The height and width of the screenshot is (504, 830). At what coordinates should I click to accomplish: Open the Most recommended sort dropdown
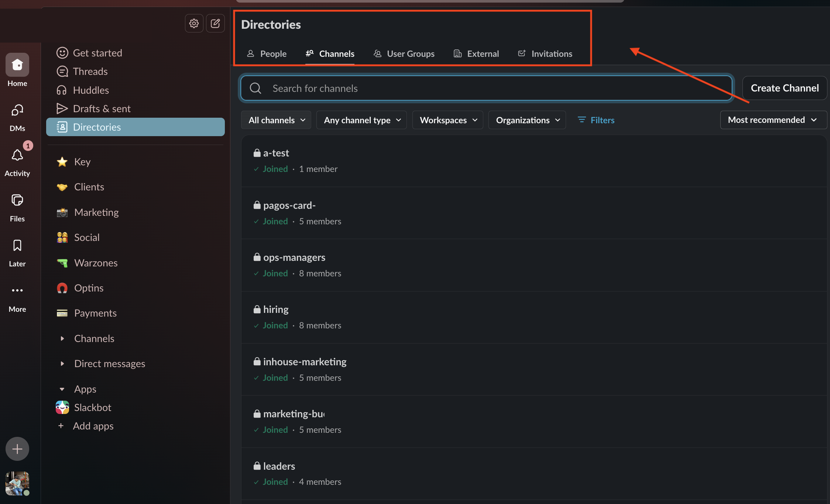773,120
